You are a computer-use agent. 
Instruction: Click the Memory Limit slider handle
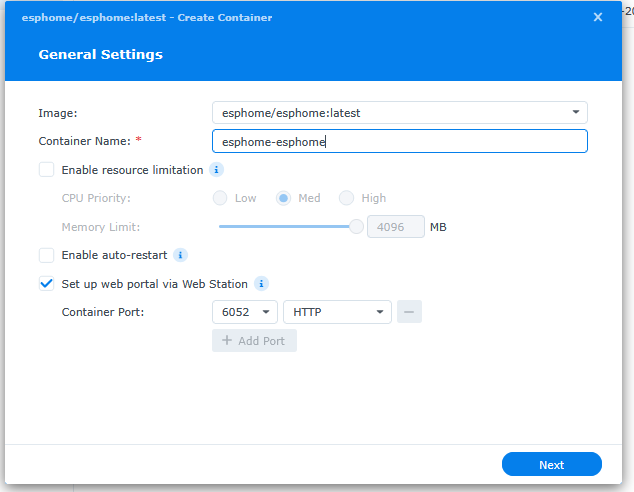(x=356, y=226)
